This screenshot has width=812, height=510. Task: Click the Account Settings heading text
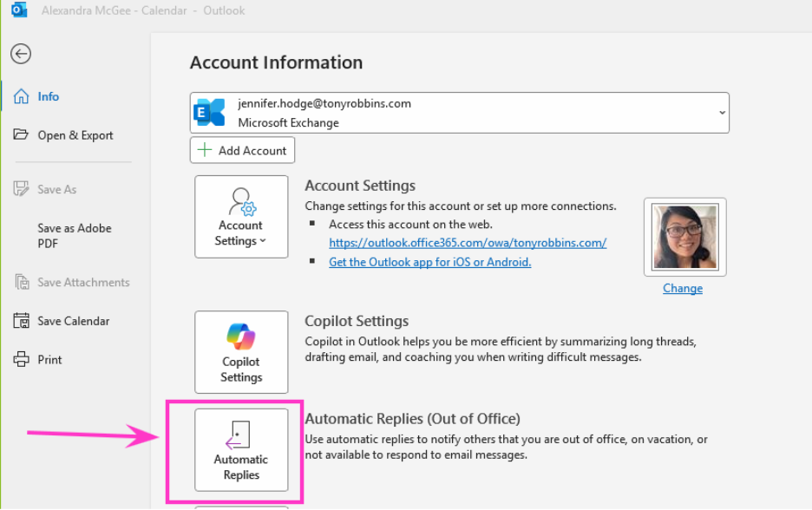click(x=360, y=186)
